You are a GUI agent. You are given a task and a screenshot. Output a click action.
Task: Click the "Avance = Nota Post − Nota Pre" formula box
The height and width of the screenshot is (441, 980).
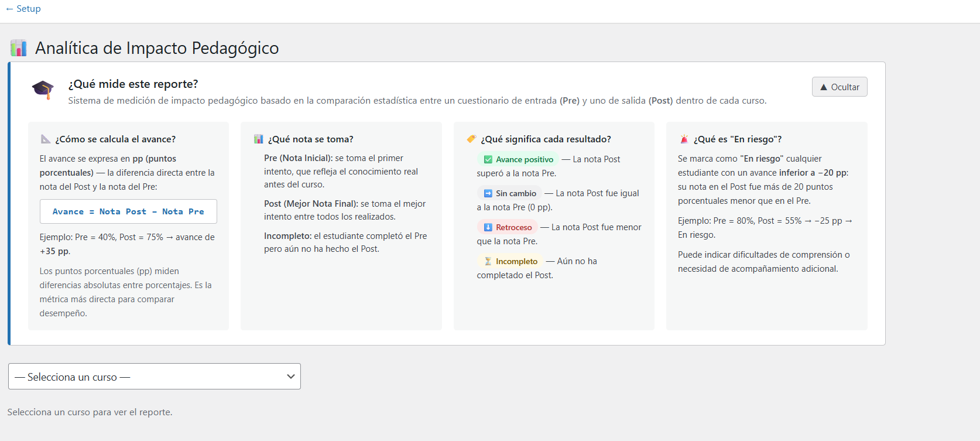pos(128,211)
